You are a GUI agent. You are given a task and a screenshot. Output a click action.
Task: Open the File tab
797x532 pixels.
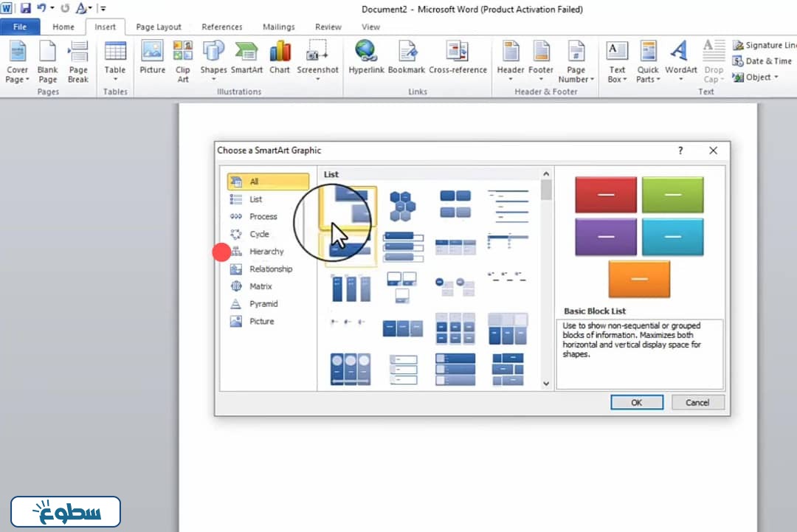pyautogui.click(x=20, y=27)
